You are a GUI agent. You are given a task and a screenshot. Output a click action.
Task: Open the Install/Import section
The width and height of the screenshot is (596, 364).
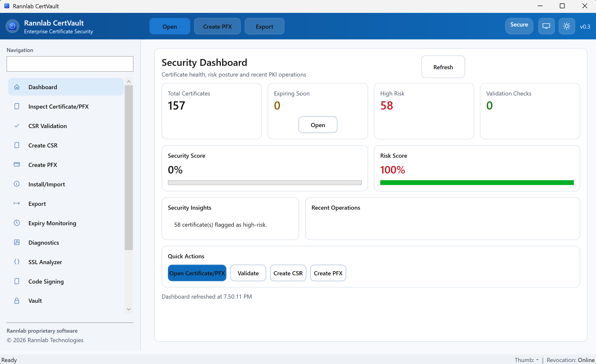(x=66, y=184)
